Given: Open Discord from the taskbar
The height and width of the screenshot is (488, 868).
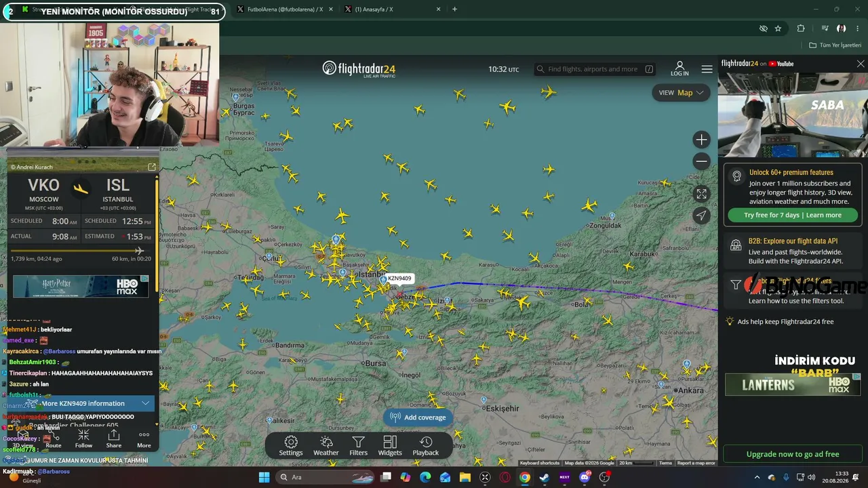Looking at the screenshot, I should point(585,477).
